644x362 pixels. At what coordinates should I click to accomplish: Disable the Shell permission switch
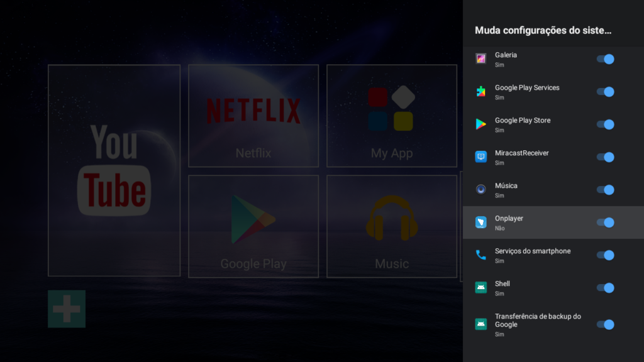pyautogui.click(x=606, y=288)
